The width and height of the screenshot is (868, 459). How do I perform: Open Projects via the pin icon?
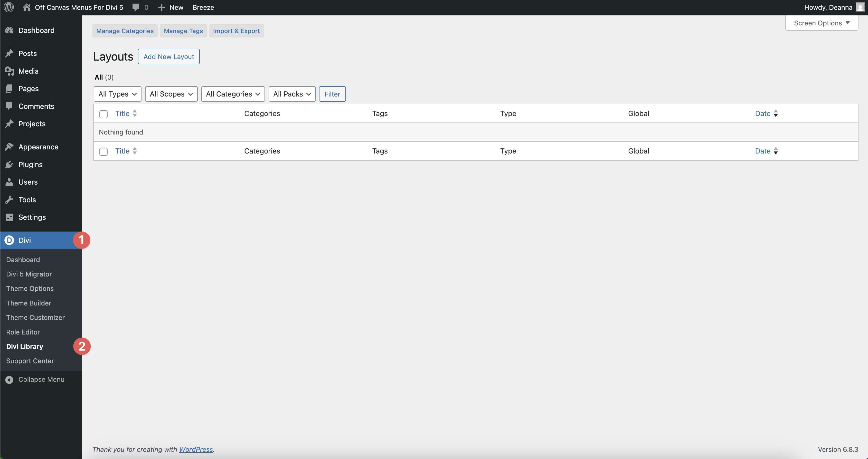[x=10, y=123]
